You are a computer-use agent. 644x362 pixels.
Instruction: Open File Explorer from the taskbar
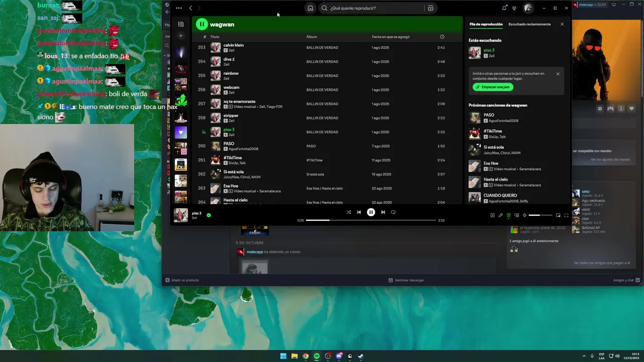point(294,356)
